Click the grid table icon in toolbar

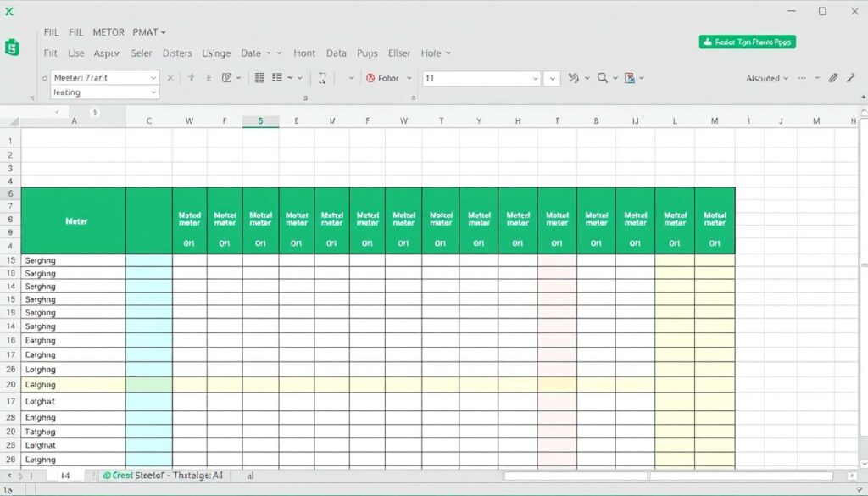259,77
